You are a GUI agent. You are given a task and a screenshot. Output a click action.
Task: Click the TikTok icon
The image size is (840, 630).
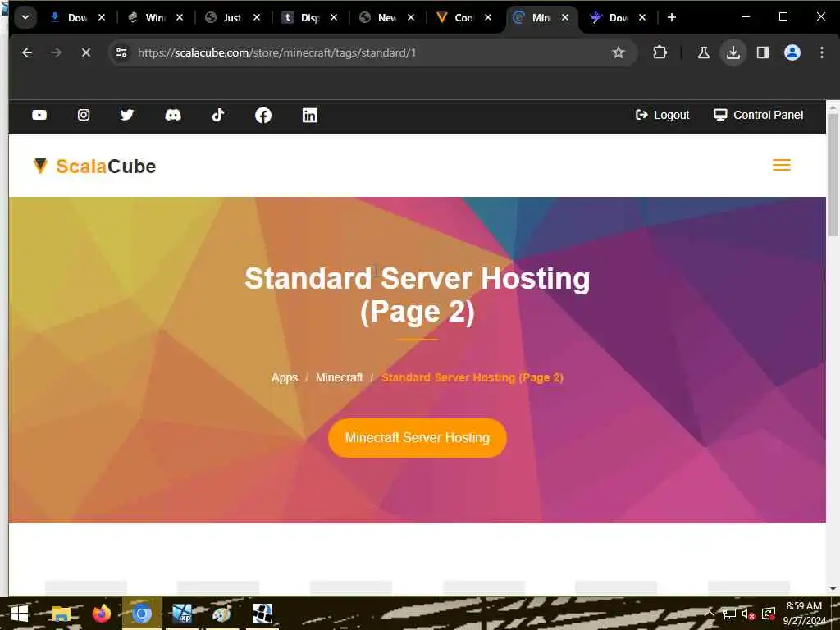pyautogui.click(x=218, y=115)
